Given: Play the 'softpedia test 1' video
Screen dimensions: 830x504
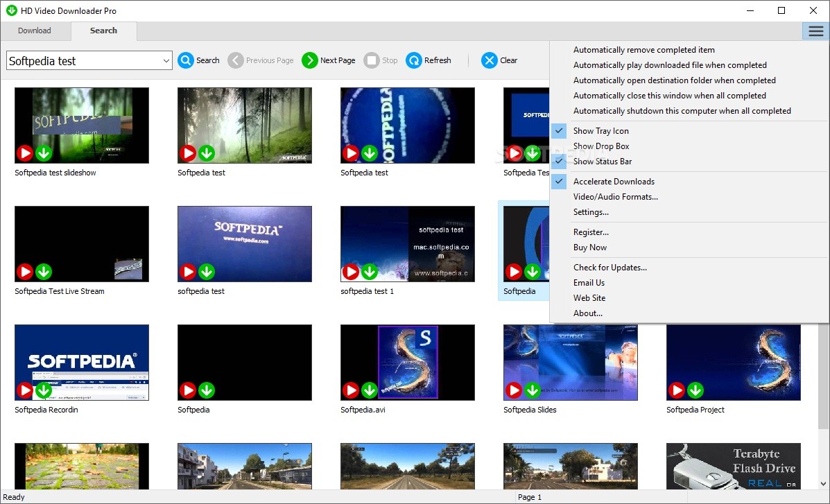Looking at the screenshot, I should click(350, 272).
